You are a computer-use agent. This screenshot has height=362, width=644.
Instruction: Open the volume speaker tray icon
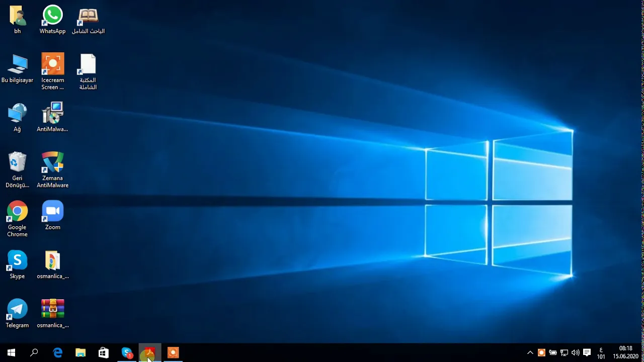pos(576,352)
